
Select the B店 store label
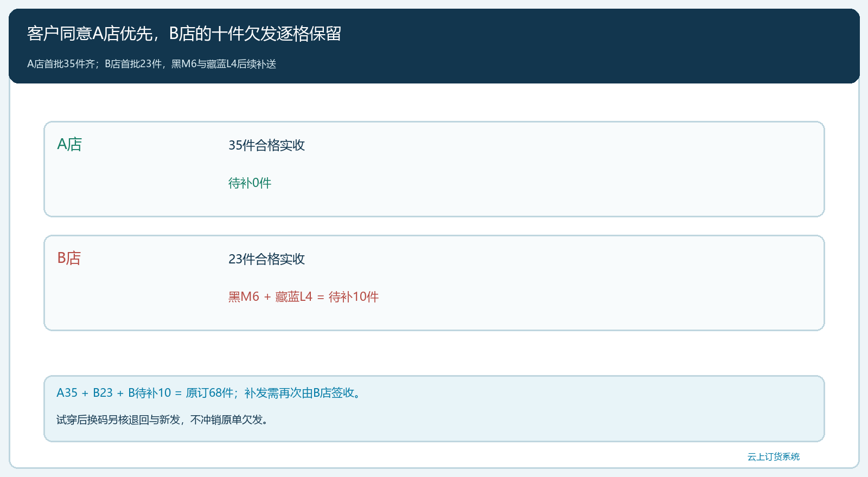coord(69,258)
